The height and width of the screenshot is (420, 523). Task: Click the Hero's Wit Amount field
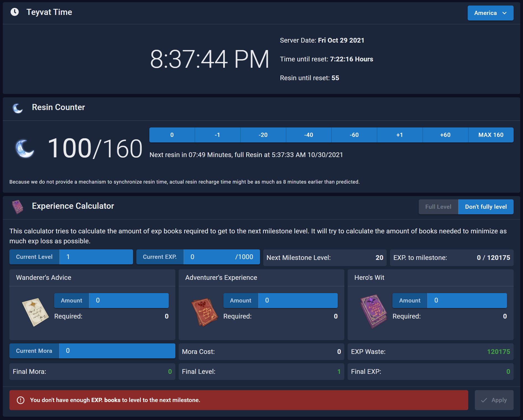coord(467,301)
